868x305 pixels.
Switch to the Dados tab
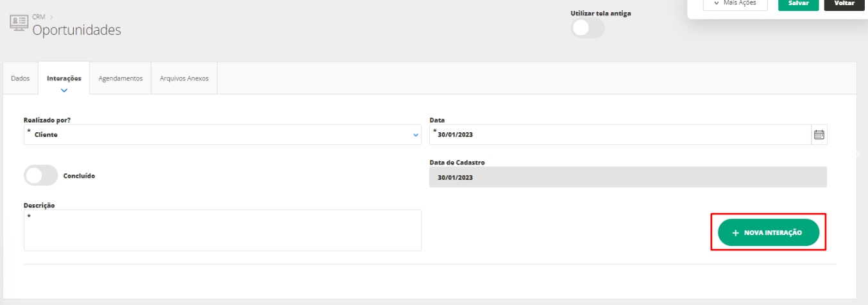21,78
